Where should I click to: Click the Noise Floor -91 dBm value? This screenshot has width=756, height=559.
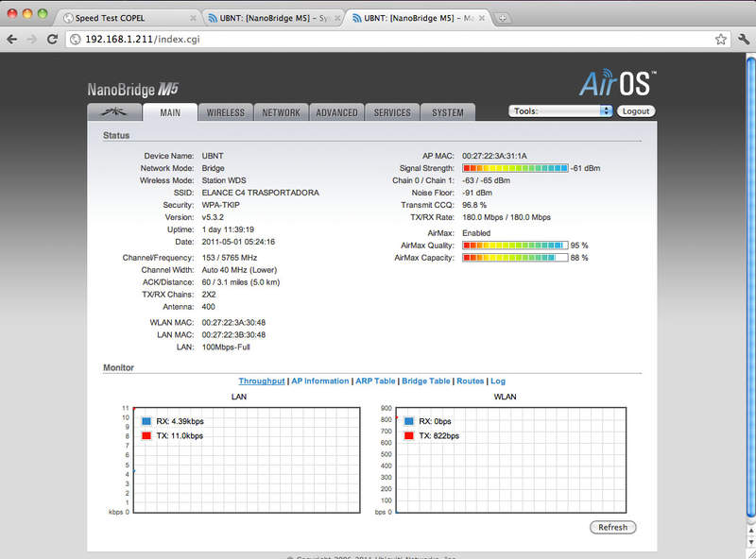click(477, 193)
